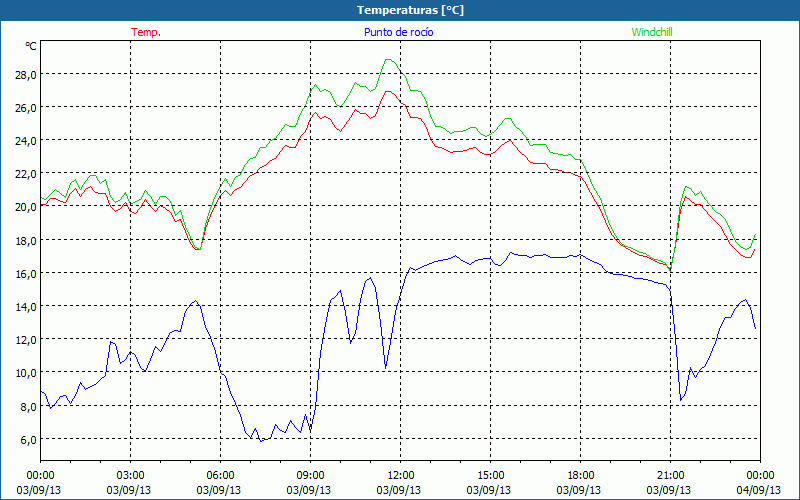Click the "Temperaturas [°C]" chart title
Viewport: 800px width, 500px height.
pyautogui.click(x=410, y=10)
